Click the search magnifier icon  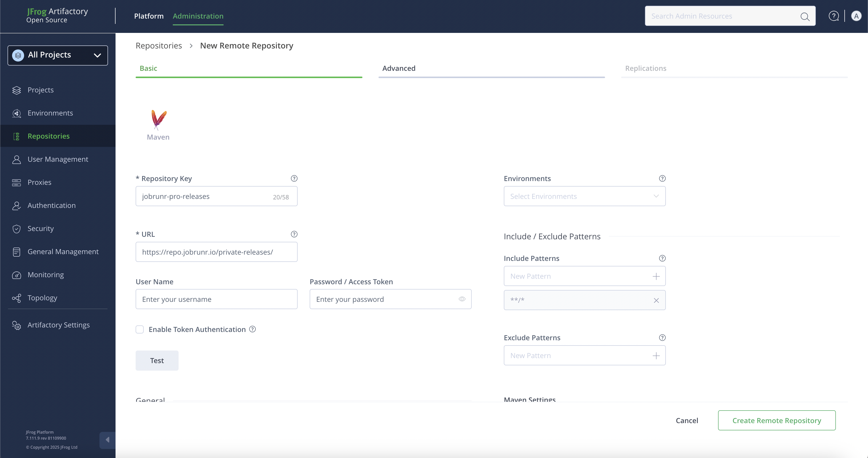coord(805,17)
